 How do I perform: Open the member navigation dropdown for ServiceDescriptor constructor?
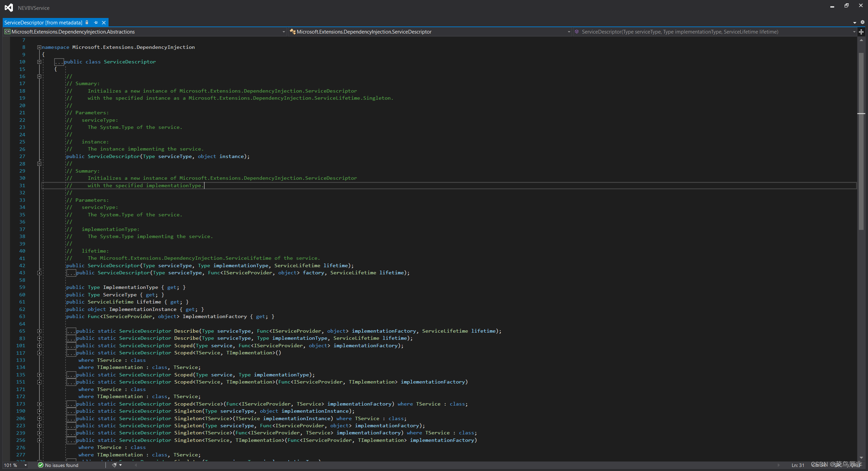(x=715, y=32)
